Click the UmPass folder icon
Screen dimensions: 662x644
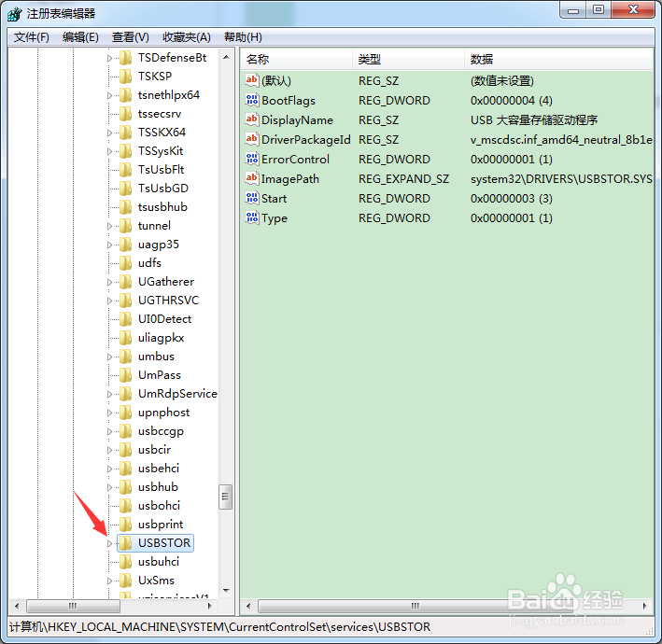pos(125,375)
